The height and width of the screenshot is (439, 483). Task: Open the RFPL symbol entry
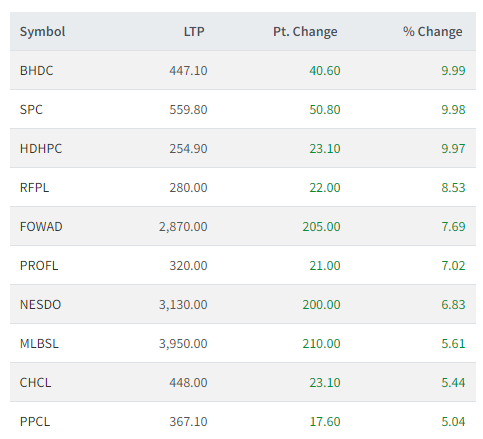(34, 188)
